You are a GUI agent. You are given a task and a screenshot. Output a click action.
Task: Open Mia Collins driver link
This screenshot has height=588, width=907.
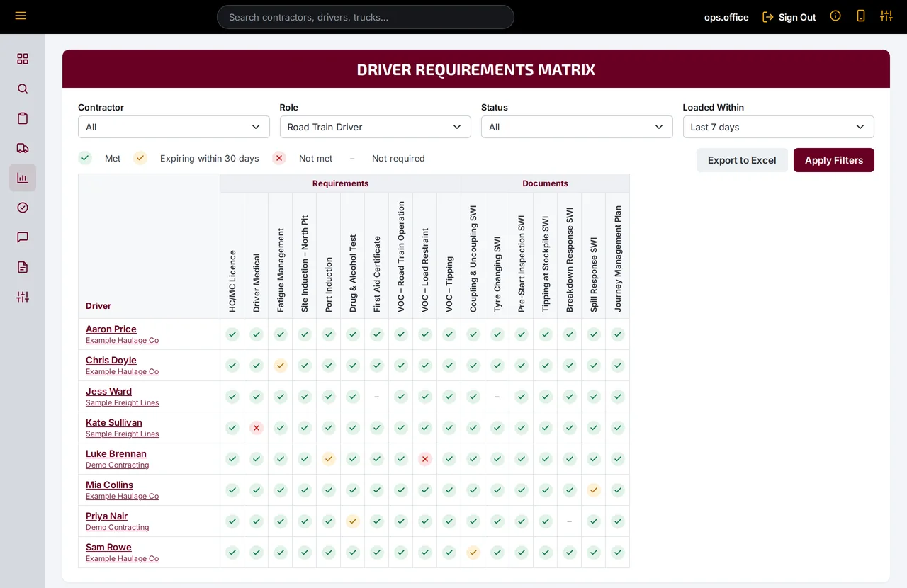(x=109, y=485)
